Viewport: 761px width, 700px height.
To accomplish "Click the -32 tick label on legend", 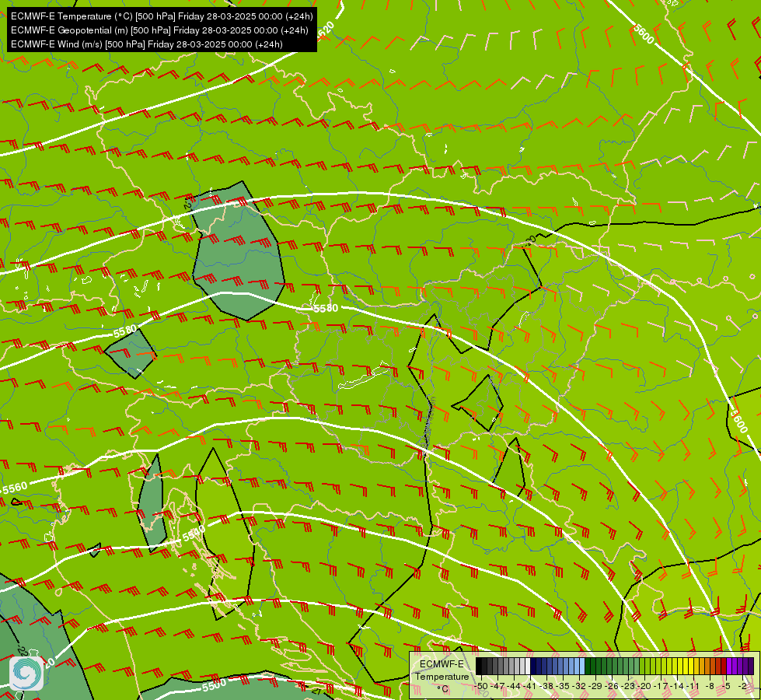I will pyautogui.click(x=579, y=686).
